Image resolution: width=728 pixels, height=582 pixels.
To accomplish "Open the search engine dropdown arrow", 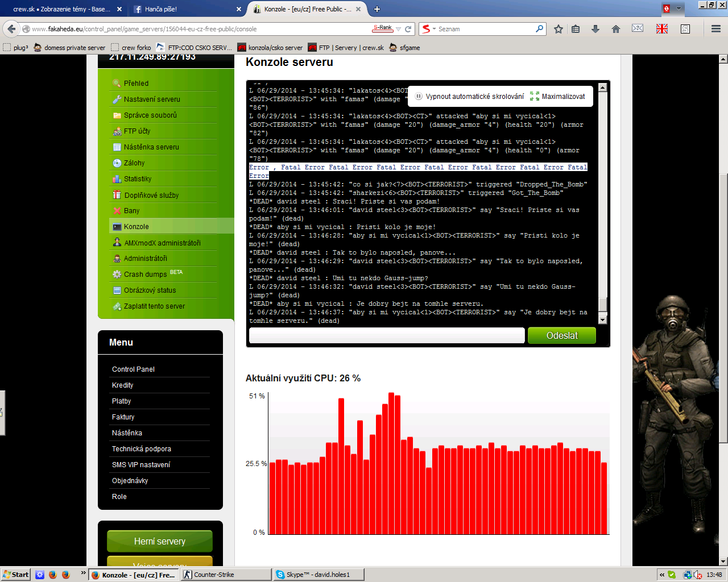I will (x=434, y=29).
